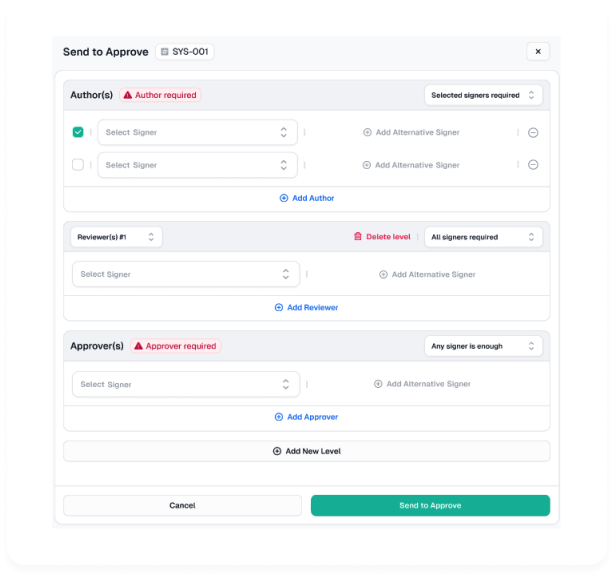
Task: Click the plus icon in second author alternative signer
Action: click(367, 165)
